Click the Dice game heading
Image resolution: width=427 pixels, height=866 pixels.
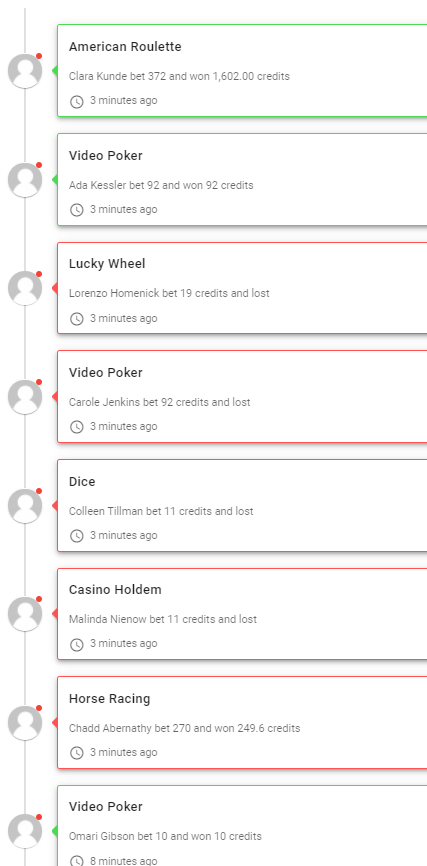tap(82, 482)
